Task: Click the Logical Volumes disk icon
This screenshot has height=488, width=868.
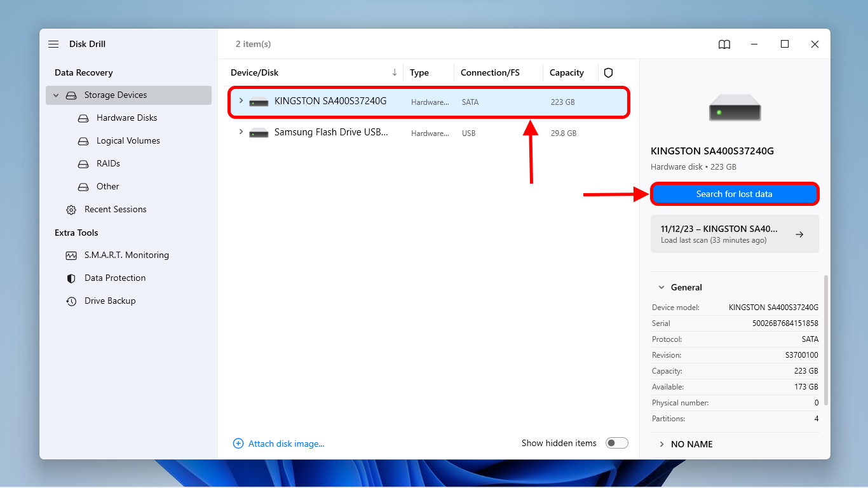Action: pyautogui.click(x=83, y=141)
